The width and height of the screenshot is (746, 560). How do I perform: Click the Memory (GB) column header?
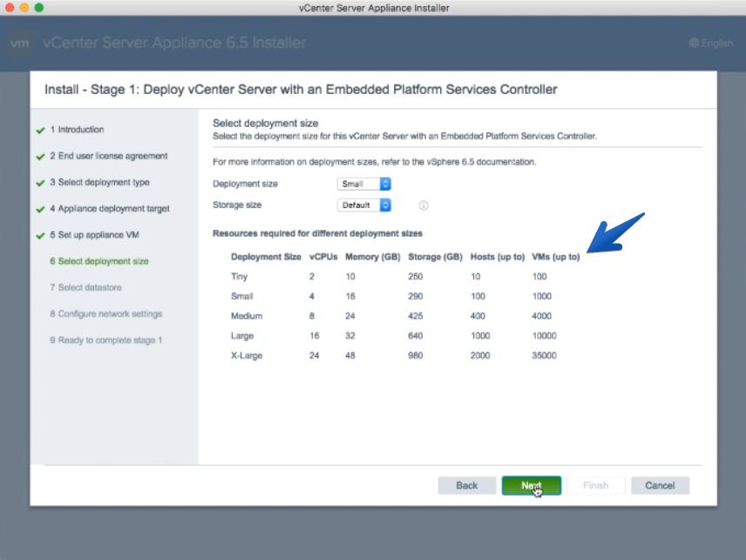pyautogui.click(x=372, y=257)
